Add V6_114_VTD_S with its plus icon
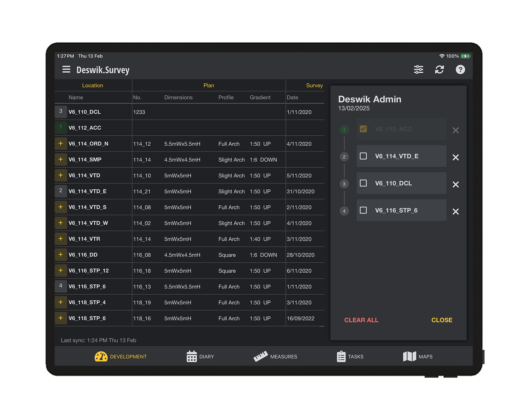Image resolution: width=528 pixels, height=420 pixels. coord(61,207)
